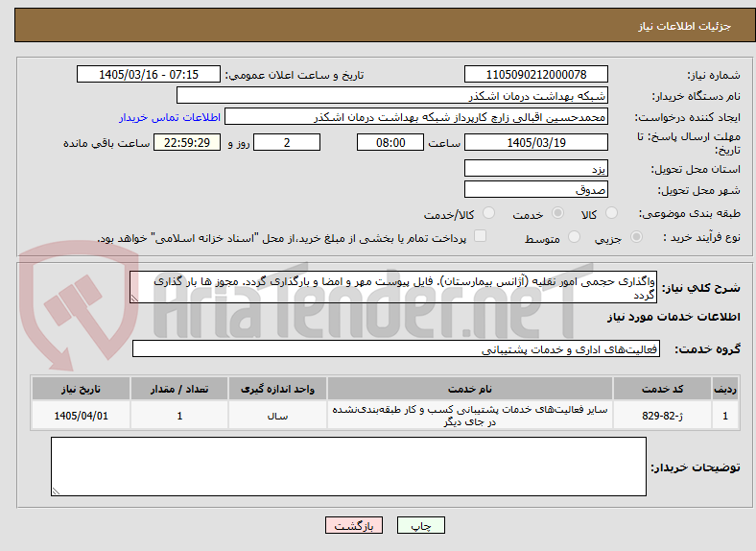756x551 pixels.
Task: Toggle the اسناد خزانه اسلامی payment checkbox
Action: pos(481,236)
